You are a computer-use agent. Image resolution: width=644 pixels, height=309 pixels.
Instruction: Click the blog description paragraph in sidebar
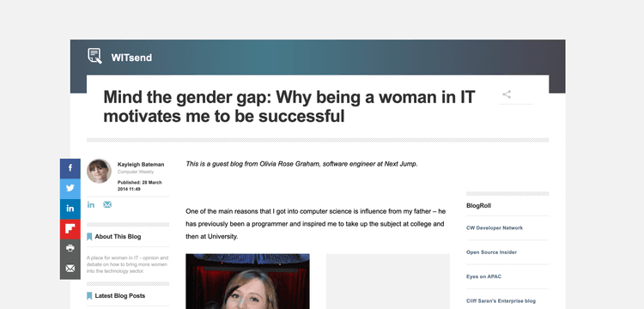pos(128,264)
